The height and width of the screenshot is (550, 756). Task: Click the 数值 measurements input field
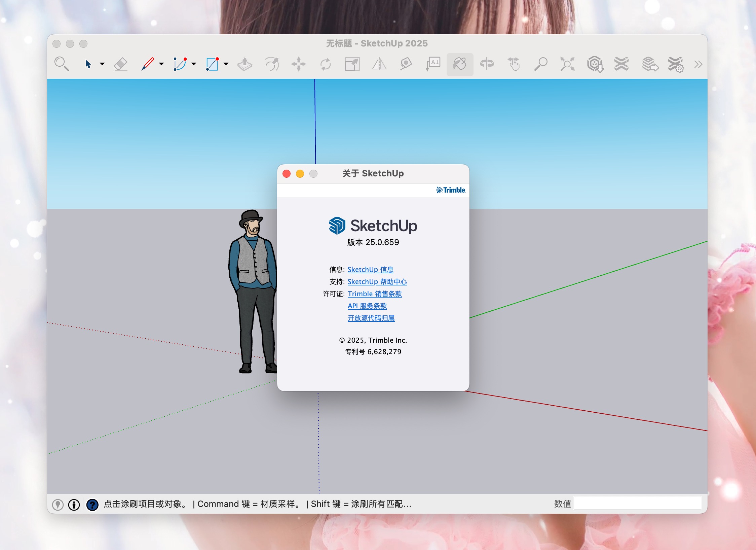tap(638, 504)
